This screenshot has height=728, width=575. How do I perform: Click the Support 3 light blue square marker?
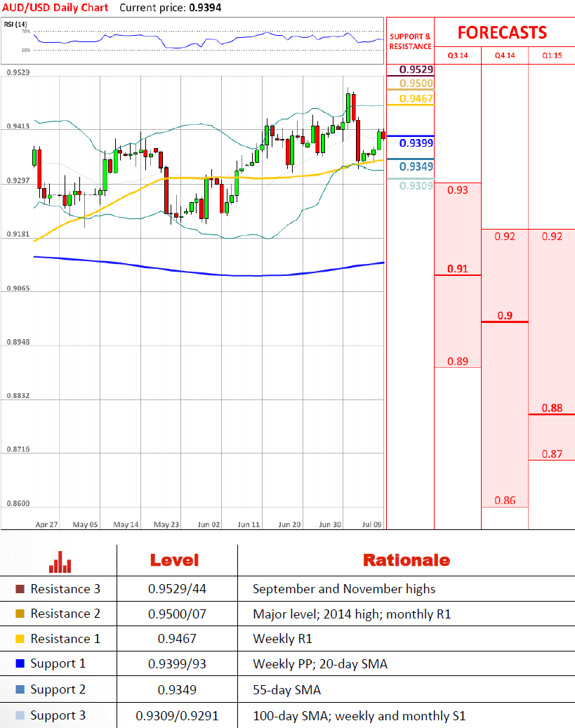(20, 716)
